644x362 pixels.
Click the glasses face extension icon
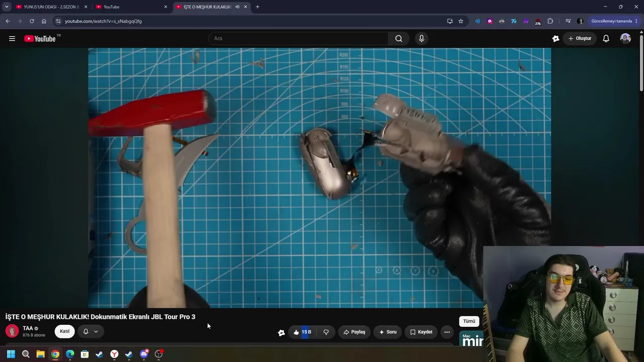[x=502, y=21]
